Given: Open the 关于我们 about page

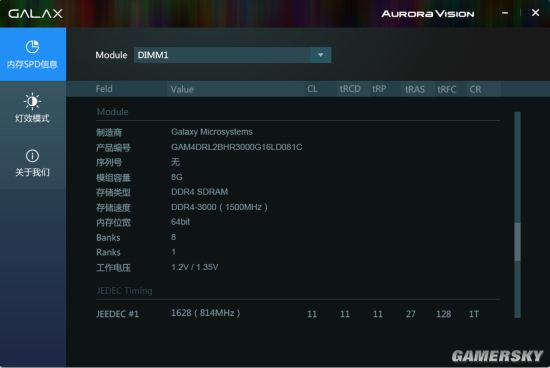Looking at the screenshot, I should (x=33, y=162).
